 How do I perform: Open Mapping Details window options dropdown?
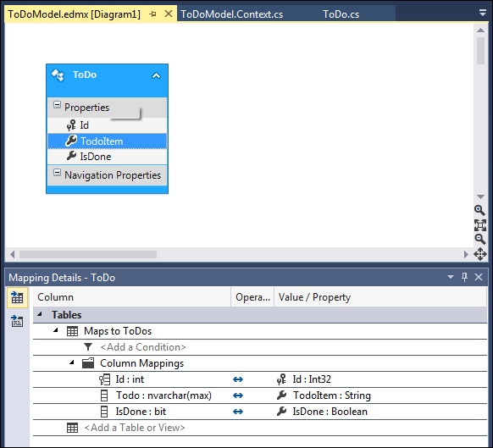tap(451, 277)
